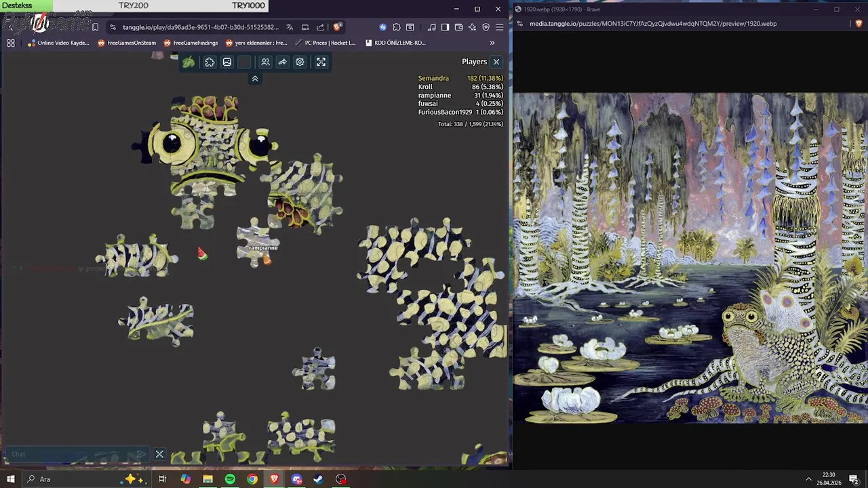Click the puzzle preview image in right window

click(690, 258)
